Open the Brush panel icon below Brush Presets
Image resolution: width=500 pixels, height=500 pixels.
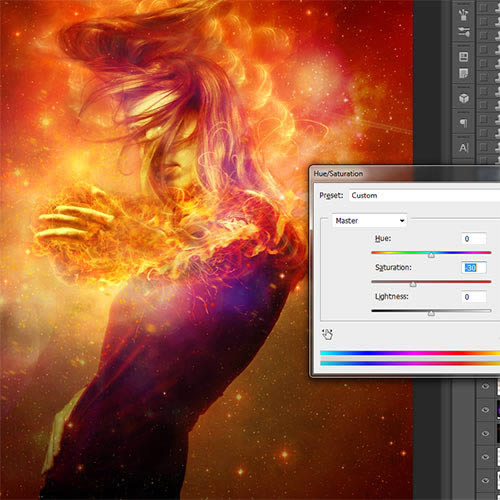point(463,32)
